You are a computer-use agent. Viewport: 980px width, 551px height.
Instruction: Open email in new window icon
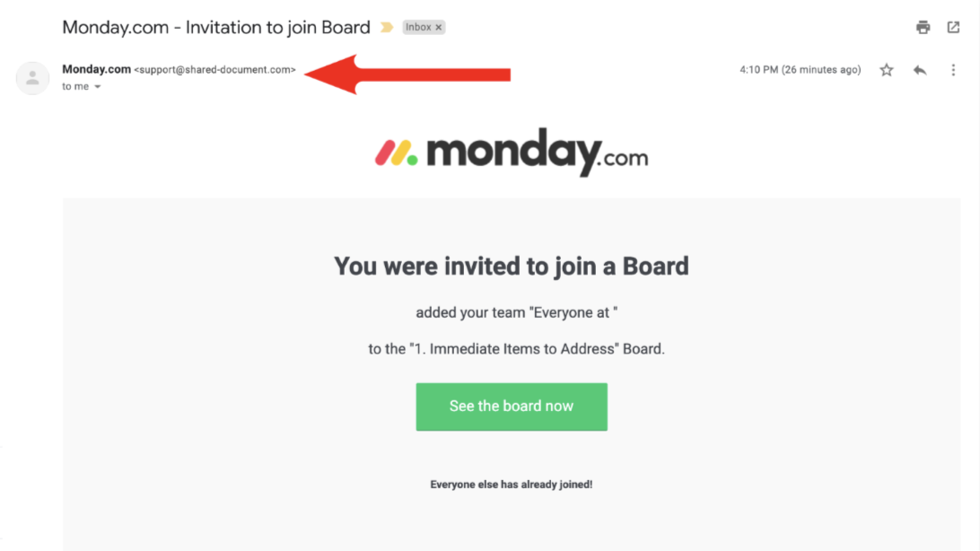tap(953, 27)
